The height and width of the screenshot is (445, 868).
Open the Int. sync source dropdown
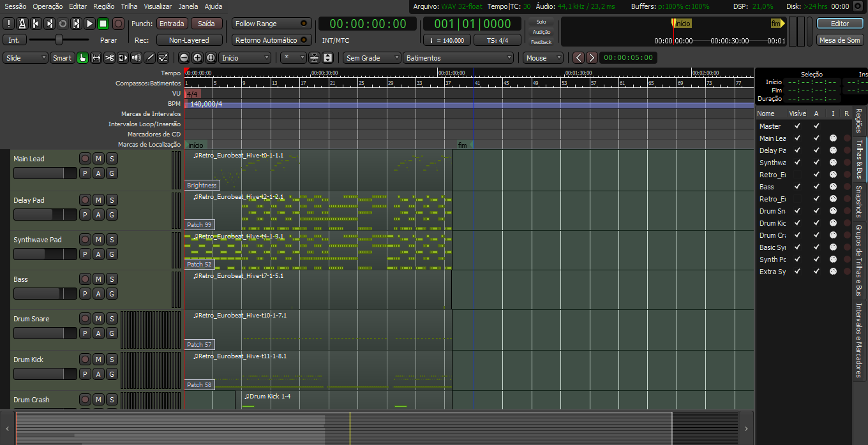13,40
